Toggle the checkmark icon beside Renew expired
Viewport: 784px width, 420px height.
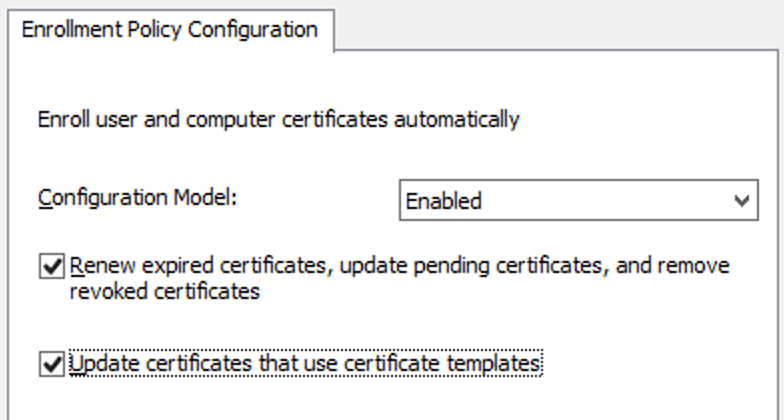click(x=52, y=266)
